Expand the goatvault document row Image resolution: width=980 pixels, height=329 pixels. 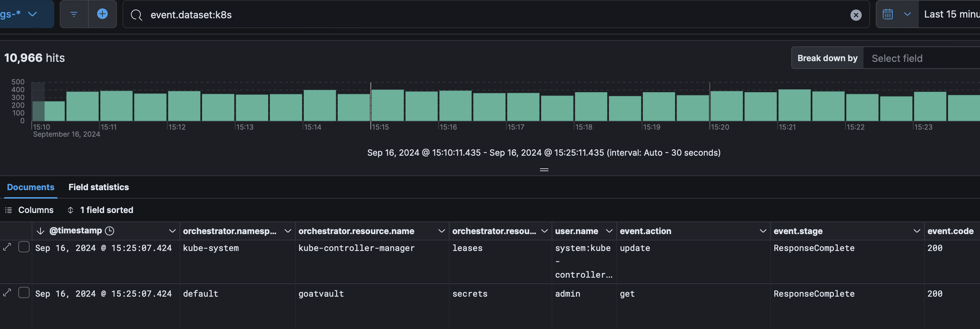7,292
